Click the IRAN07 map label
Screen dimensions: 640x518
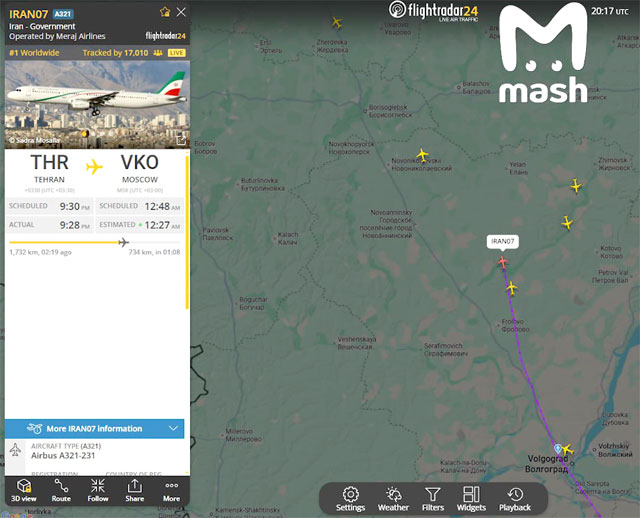[x=502, y=241]
